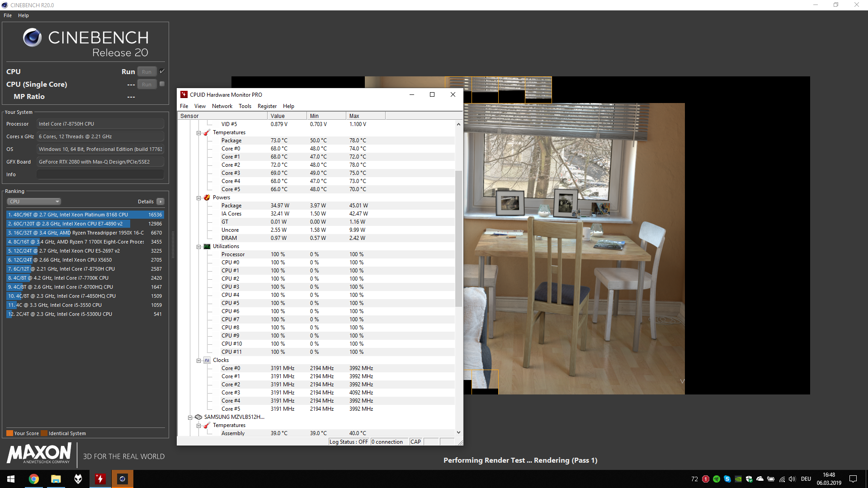
Task: Click the Details arrow button in Ranking
Action: coord(160,202)
